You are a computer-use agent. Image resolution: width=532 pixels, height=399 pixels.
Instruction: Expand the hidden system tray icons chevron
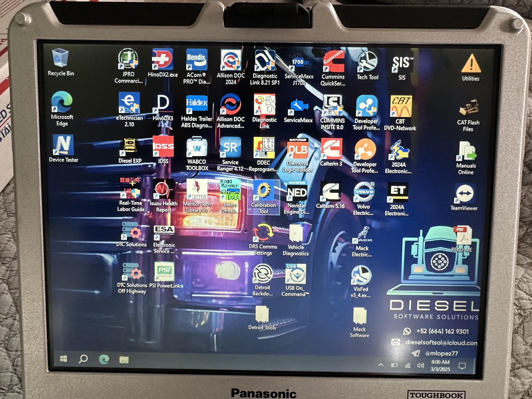[381, 365]
